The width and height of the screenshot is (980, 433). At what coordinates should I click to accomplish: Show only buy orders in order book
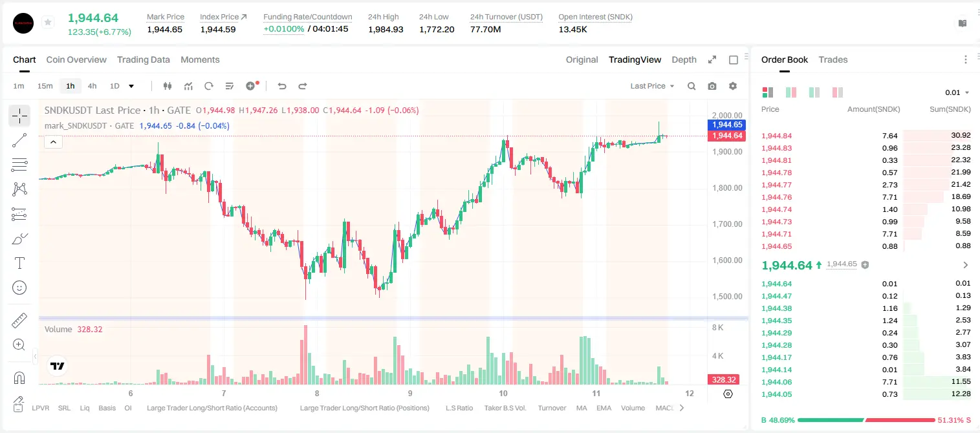814,92
